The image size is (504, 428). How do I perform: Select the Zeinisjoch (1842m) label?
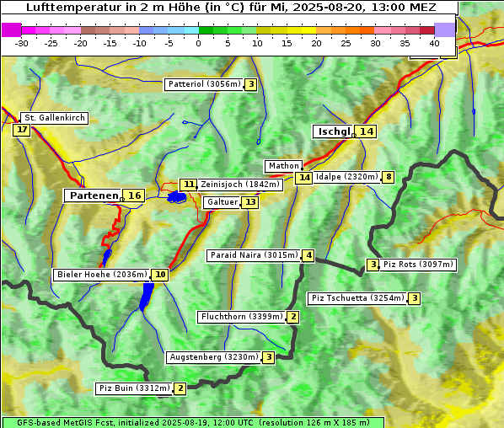tap(239, 185)
